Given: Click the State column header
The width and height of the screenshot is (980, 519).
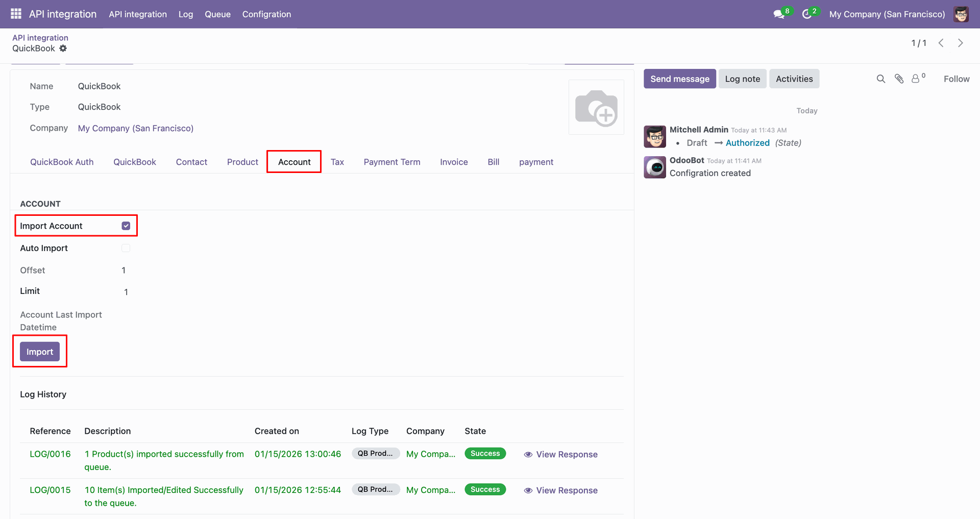Looking at the screenshot, I should pos(475,431).
